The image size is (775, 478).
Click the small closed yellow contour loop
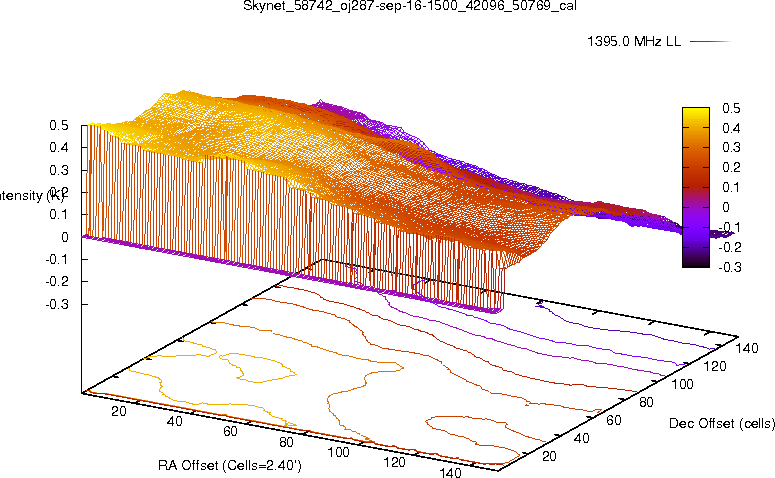click(256, 367)
